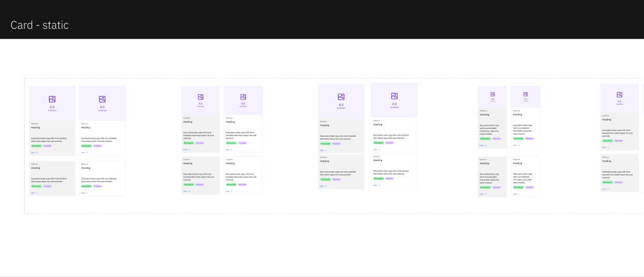644x277 pixels.
Task: Select 4:3 landscape placeholder on fourth group's white card
Action: coord(525,99)
